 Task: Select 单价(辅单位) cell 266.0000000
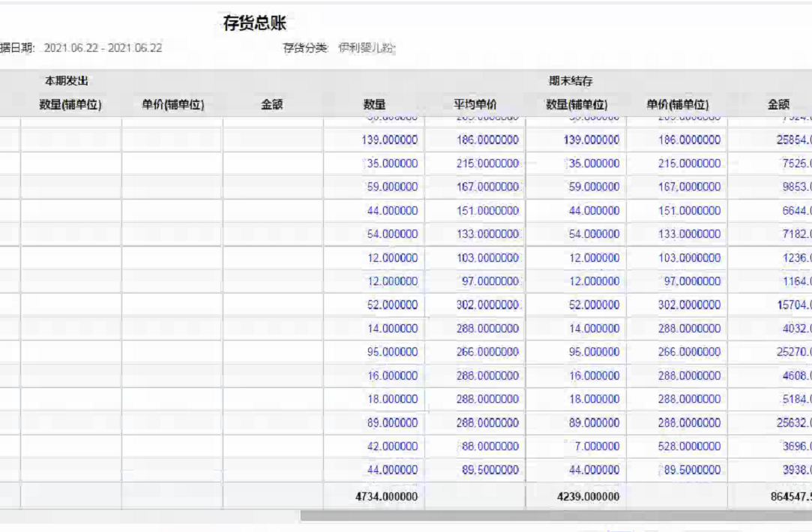point(689,352)
